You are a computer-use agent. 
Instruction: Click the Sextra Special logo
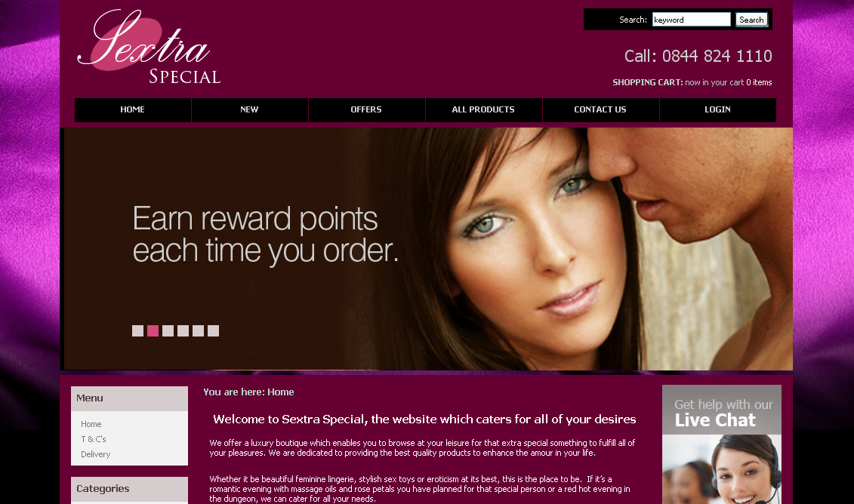(149, 47)
